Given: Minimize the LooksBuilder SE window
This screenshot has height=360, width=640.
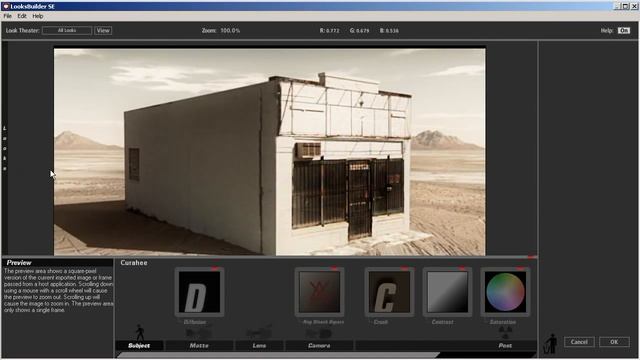Looking at the screenshot, I should 618,6.
